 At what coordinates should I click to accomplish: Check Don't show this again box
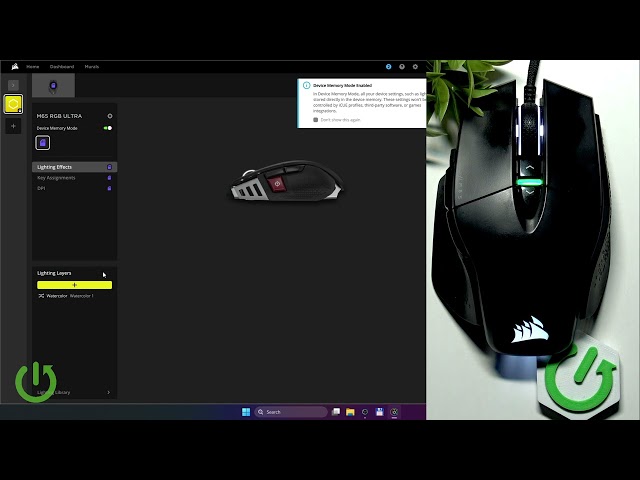[316, 120]
